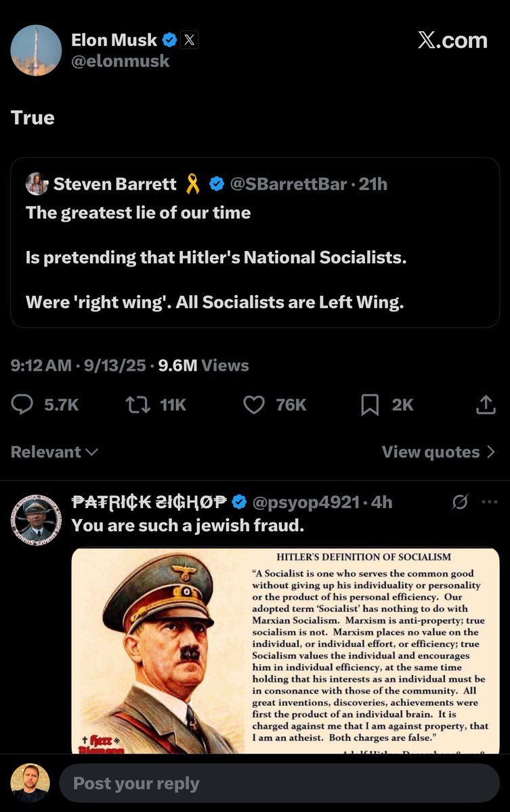Open three-dot menu on the reply
Viewport: 510px width, 812px height.
tap(489, 502)
